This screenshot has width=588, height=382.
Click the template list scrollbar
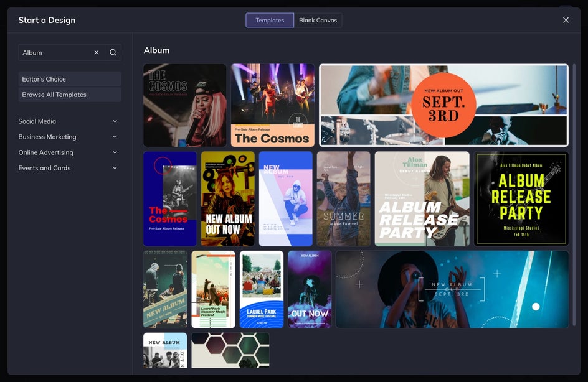pyautogui.click(x=574, y=195)
